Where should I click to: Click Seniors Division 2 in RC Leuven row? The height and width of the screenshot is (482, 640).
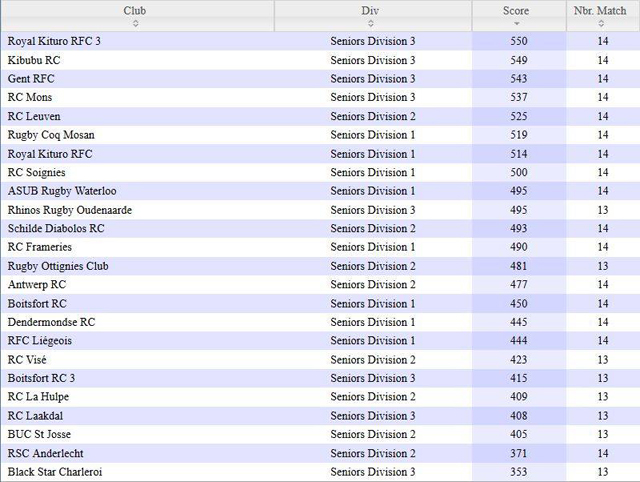pos(373,116)
